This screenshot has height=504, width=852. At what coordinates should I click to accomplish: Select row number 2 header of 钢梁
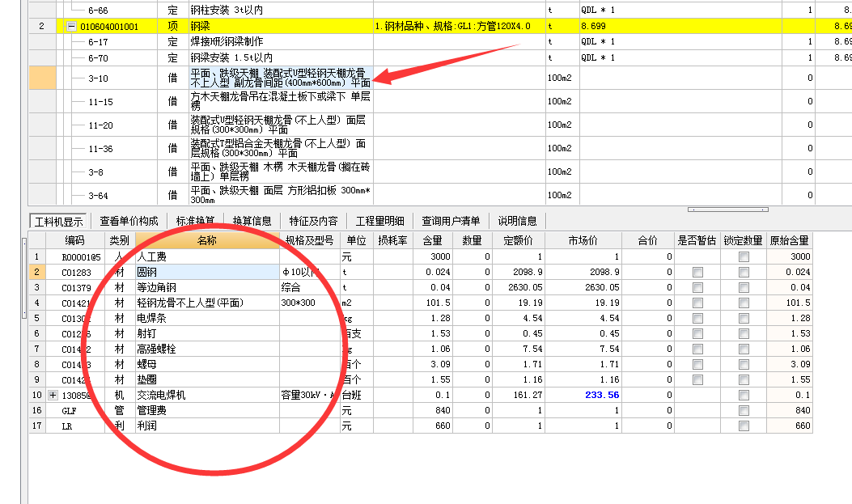pos(42,26)
